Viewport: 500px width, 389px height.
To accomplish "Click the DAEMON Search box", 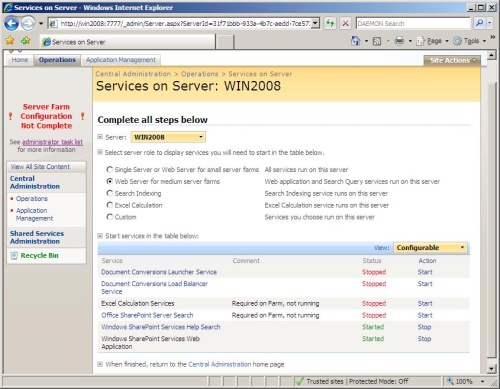I will click(413, 23).
